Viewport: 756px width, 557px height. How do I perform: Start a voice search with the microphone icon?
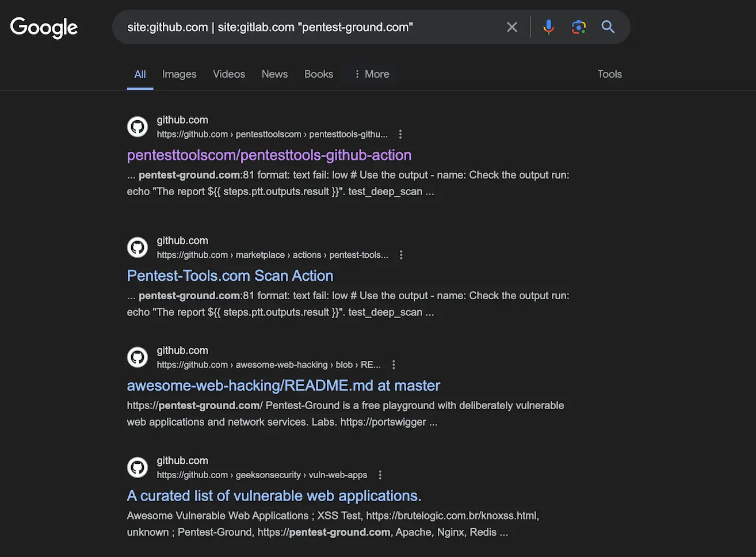[548, 26]
